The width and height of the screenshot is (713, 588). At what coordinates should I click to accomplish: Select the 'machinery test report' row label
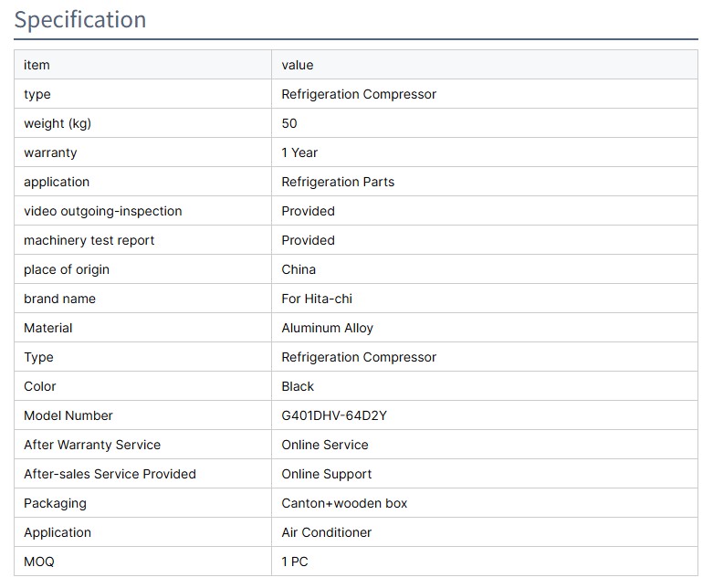click(x=89, y=240)
